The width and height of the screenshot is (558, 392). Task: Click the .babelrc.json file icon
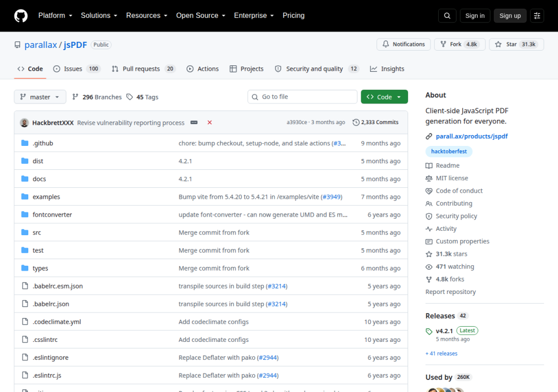coord(25,304)
